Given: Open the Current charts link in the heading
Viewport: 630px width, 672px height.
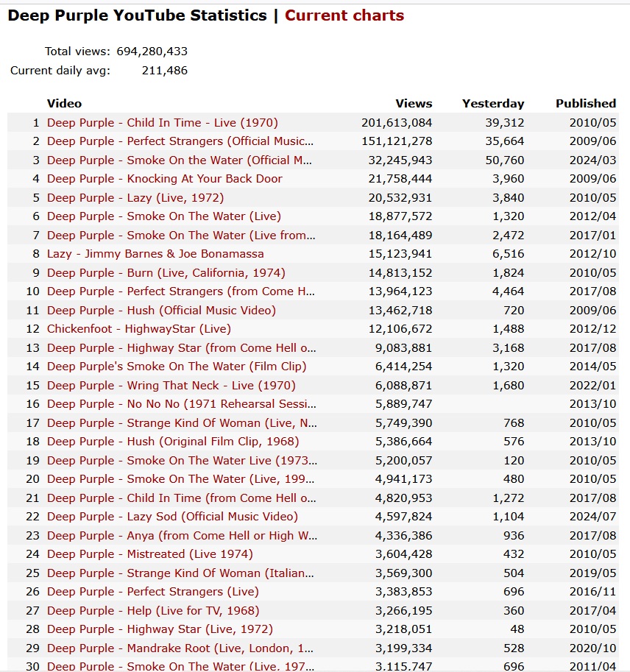Looking at the screenshot, I should point(344,15).
